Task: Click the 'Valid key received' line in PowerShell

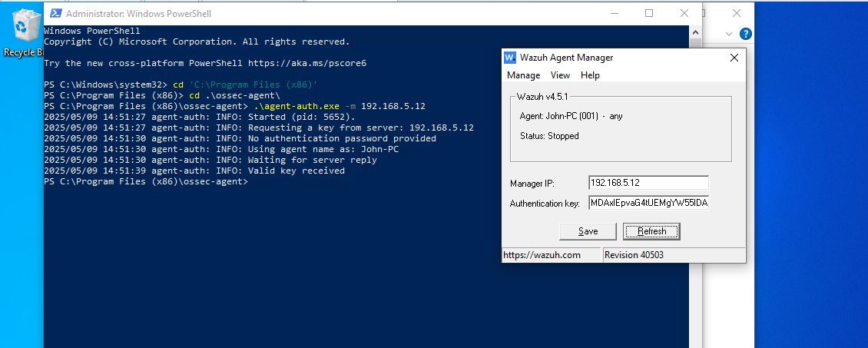Action: coord(194,171)
